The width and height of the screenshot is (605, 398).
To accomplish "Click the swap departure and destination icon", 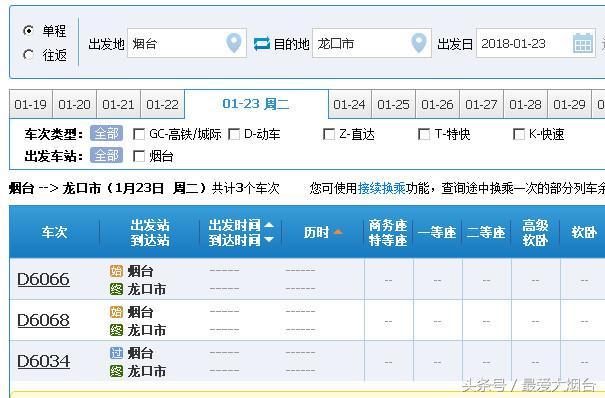I will click(x=262, y=44).
